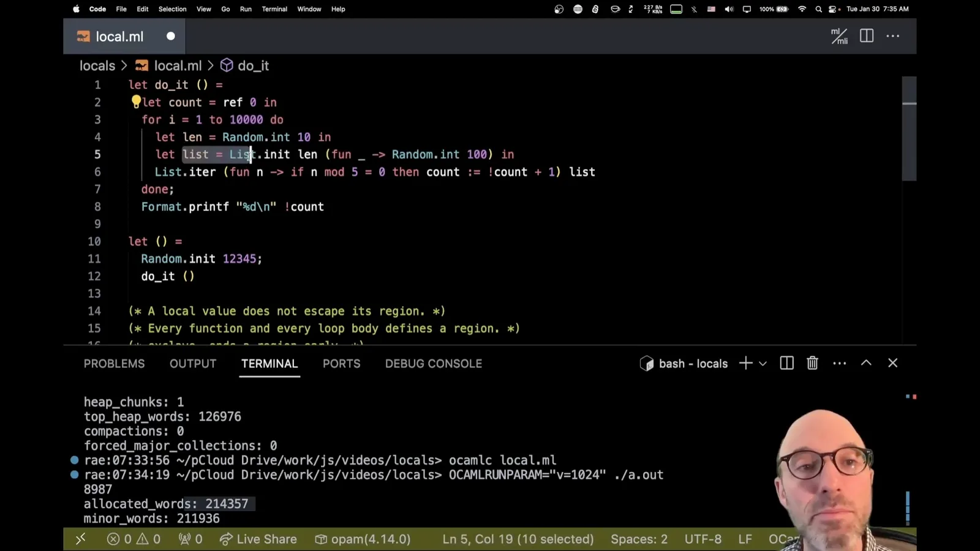Image resolution: width=980 pixels, height=551 pixels.
Task: Click the new terminal plus icon
Action: [x=745, y=363]
